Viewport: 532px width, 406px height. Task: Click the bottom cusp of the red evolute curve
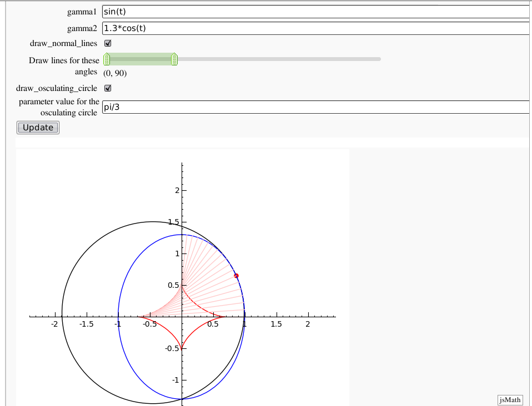coord(182,348)
